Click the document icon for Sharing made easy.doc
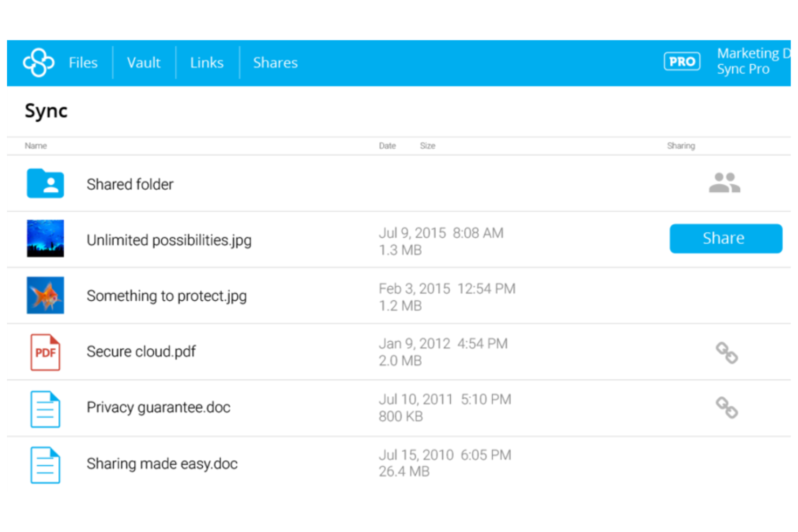 [x=45, y=464]
